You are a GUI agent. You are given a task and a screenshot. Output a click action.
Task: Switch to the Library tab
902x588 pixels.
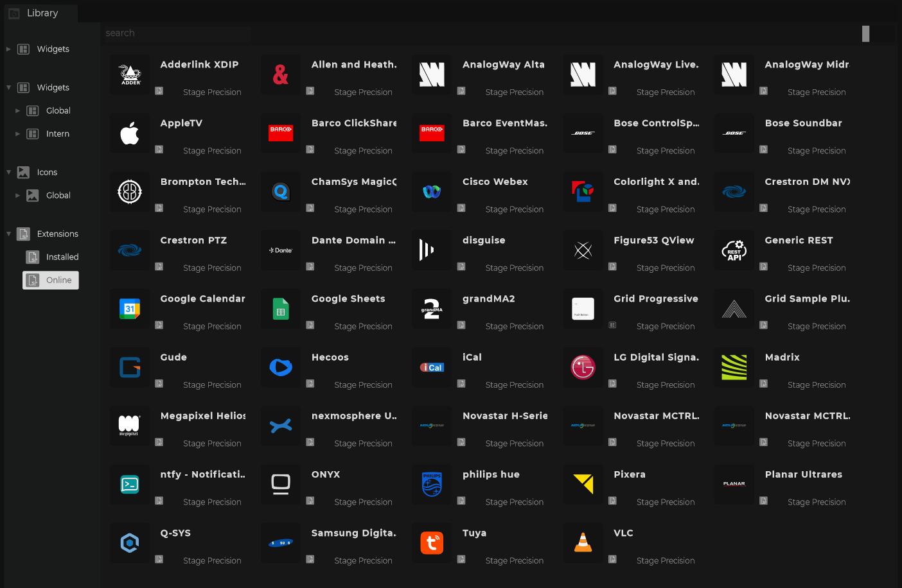pos(42,13)
